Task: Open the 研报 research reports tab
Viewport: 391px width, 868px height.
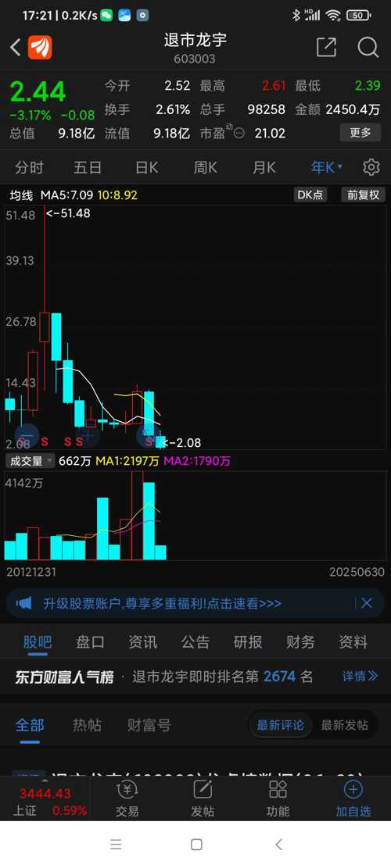Action: click(x=248, y=642)
